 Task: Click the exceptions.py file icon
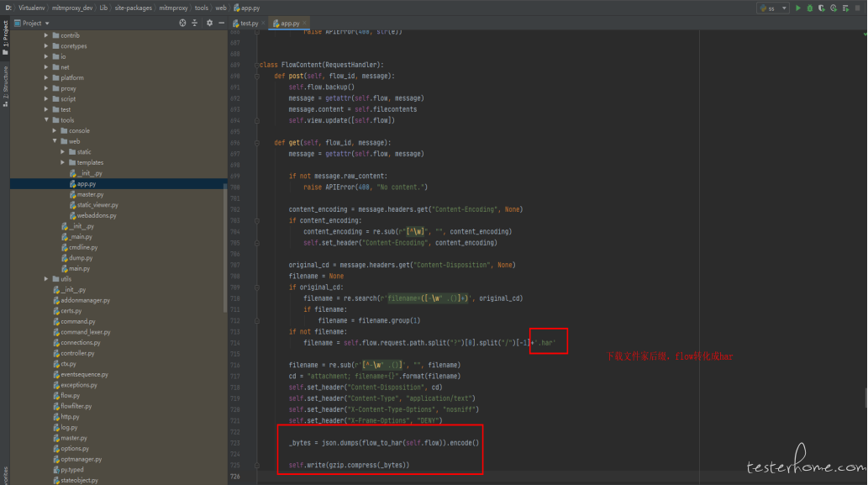pos(56,385)
